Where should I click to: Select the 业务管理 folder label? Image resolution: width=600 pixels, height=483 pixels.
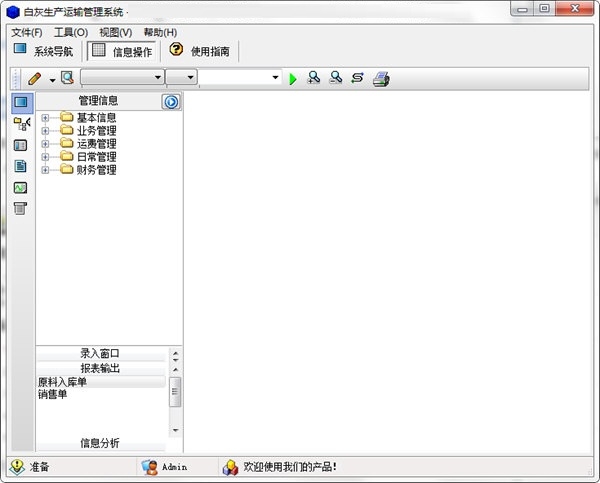pos(96,131)
